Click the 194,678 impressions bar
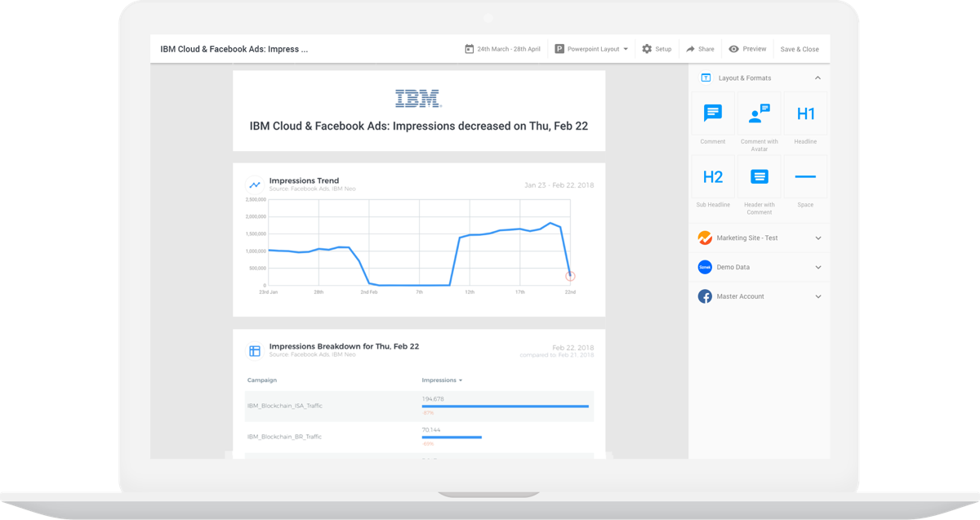 click(x=505, y=406)
